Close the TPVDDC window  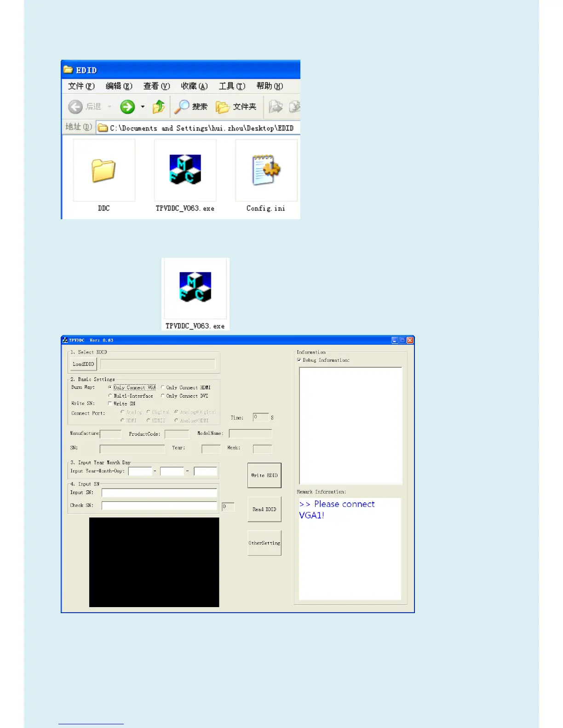pyautogui.click(x=410, y=340)
